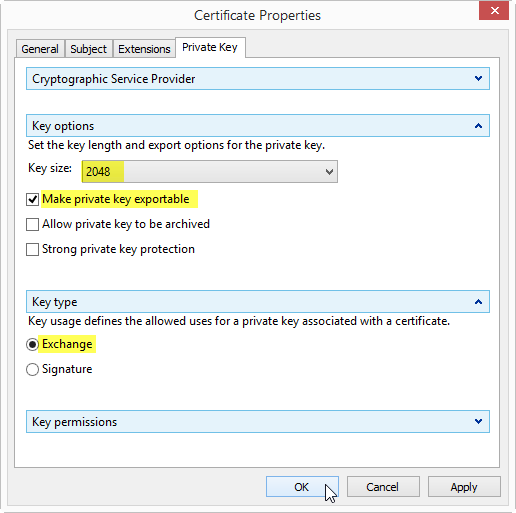Expand the Key permissions chevron
Image resolution: width=516 pixels, height=513 pixels.
[478, 421]
